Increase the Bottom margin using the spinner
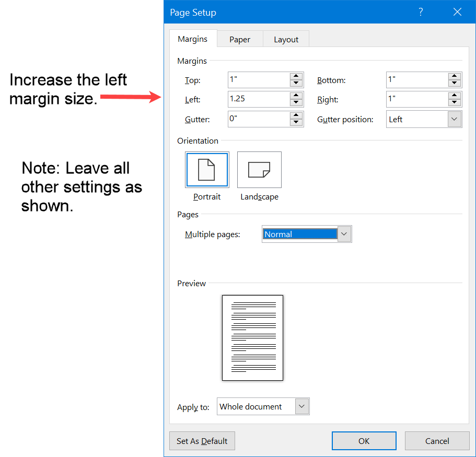 pyautogui.click(x=455, y=76)
